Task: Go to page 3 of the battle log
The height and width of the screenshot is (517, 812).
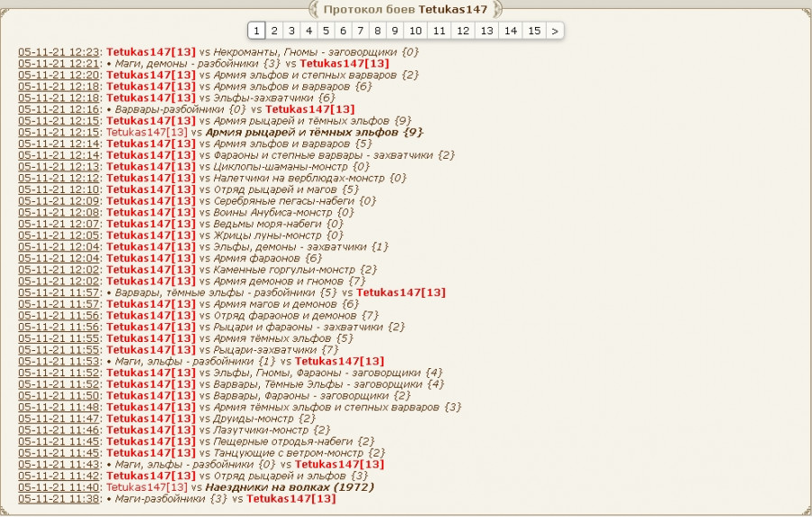Action: pyautogui.click(x=291, y=31)
